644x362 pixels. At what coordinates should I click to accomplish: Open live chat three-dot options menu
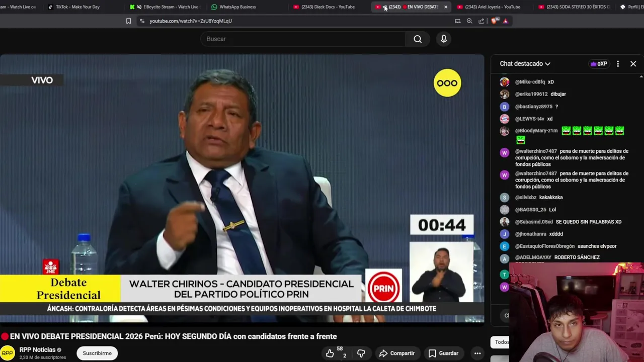pos(618,64)
